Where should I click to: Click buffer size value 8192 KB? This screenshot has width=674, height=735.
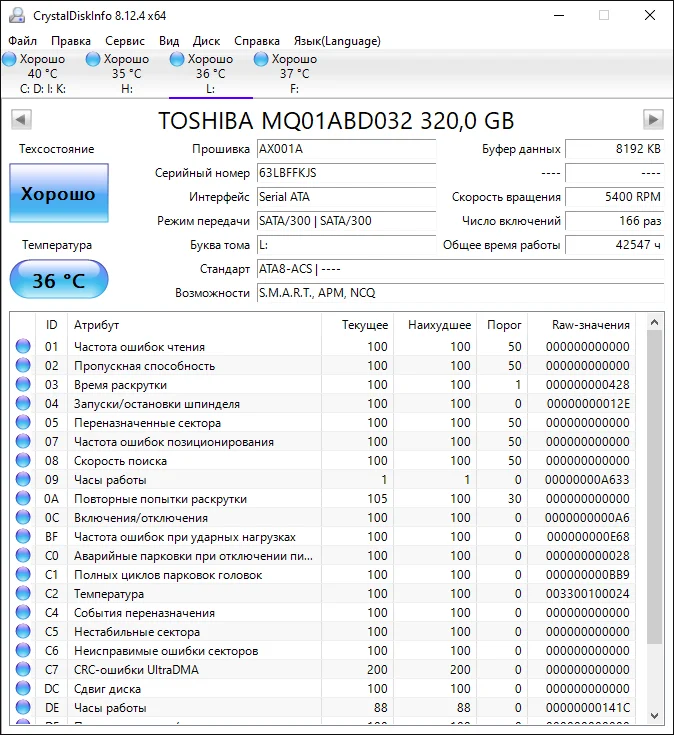tap(614, 149)
